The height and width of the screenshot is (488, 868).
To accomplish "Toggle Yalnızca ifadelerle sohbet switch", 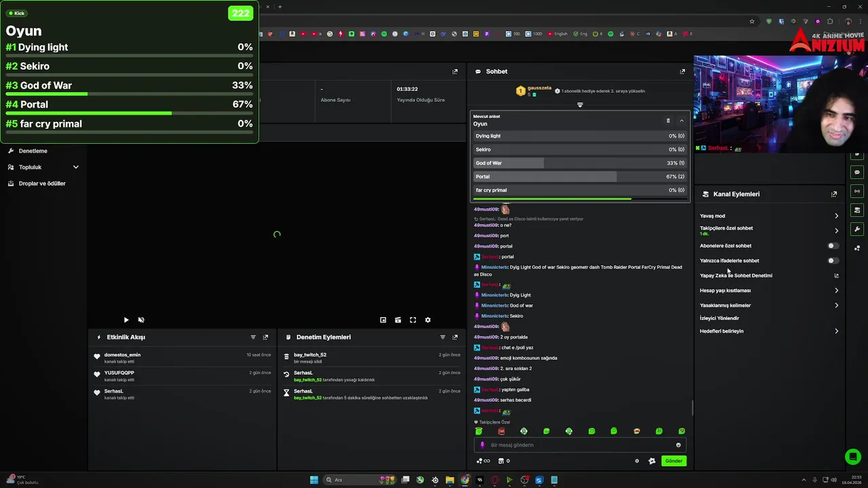I will coord(833,260).
